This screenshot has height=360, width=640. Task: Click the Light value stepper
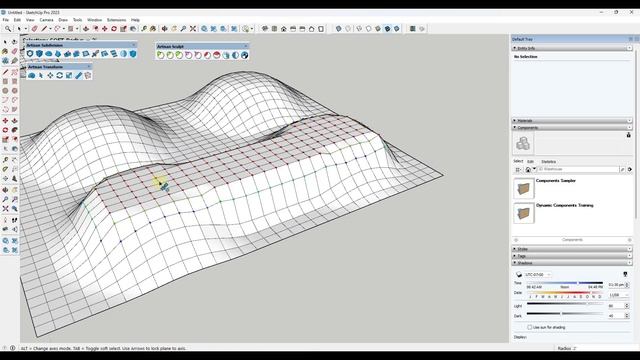click(x=627, y=306)
